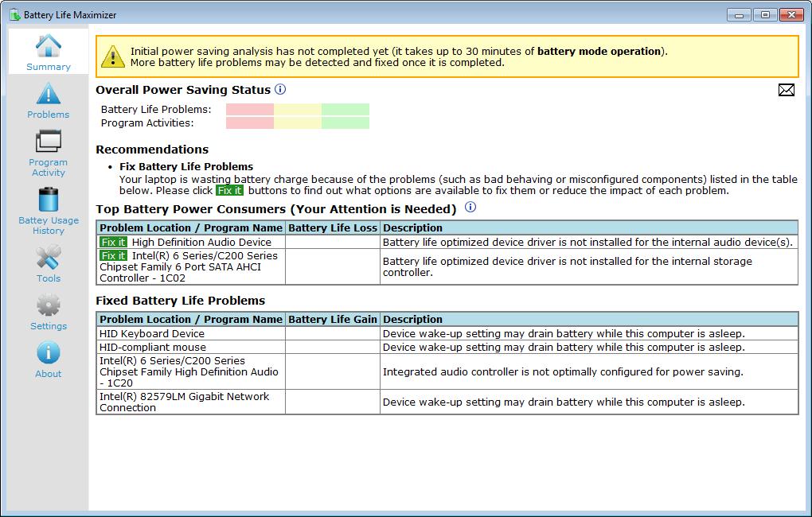812x517 pixels.
Task: Open the About info icon
Action: [x=48, y=353]
